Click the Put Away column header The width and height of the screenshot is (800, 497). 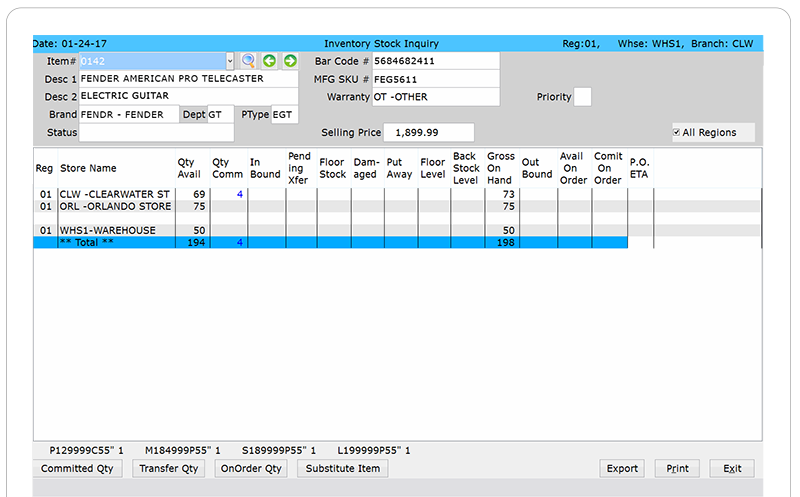(401, 168)
